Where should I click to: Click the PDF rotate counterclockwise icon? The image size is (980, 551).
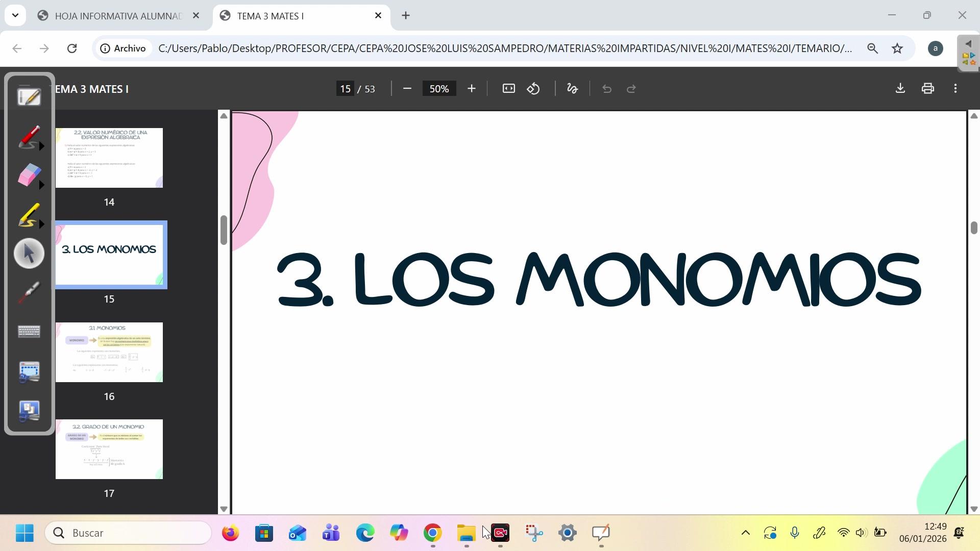click(x=533, y=89)
